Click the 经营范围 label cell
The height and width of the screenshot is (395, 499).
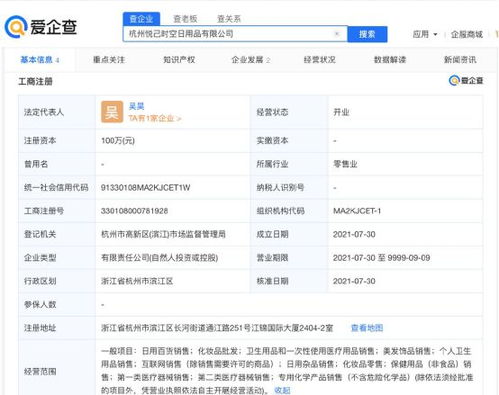(x=57, y=368)
